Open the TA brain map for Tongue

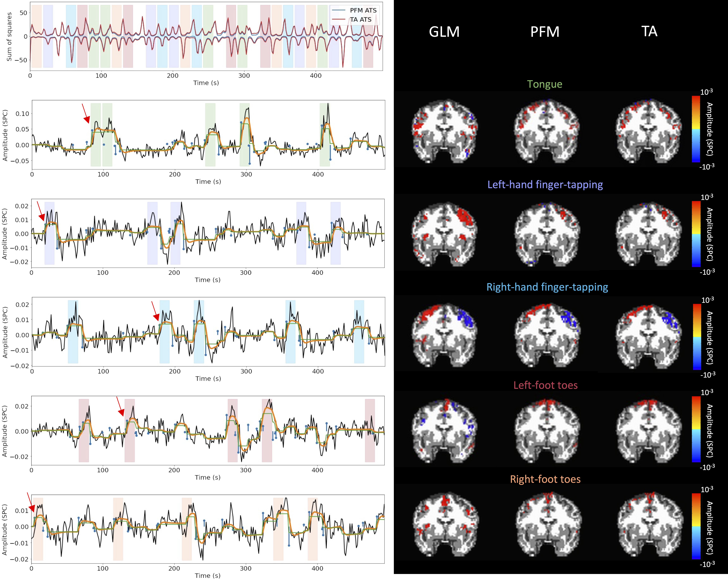(648, 131)
